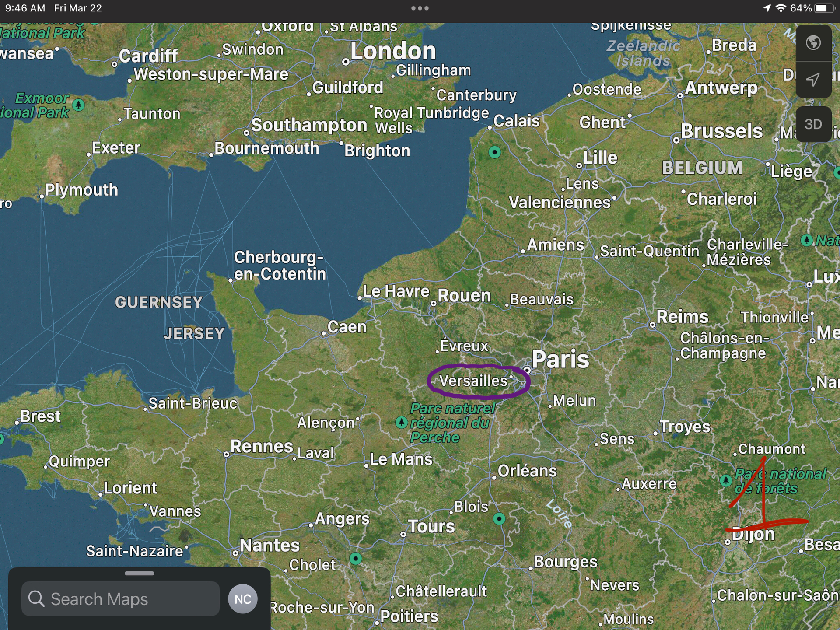The image size is (840, 630).
Task: Tap the search magnifier icon
Action: click(36, 599)
